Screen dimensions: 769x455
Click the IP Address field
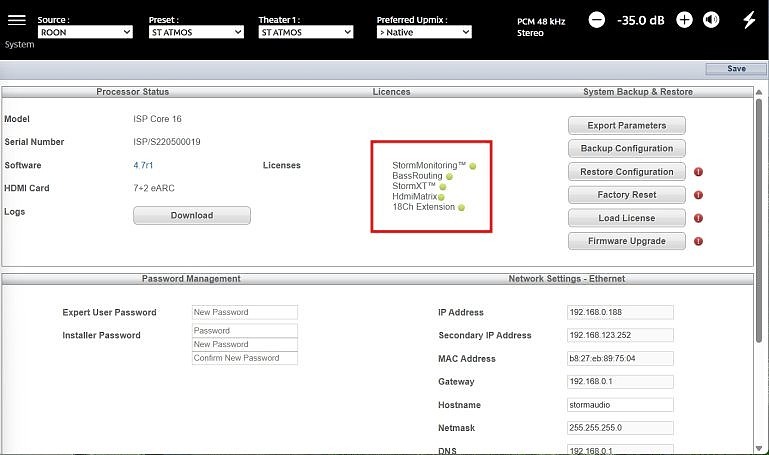(x=620, y=312)
